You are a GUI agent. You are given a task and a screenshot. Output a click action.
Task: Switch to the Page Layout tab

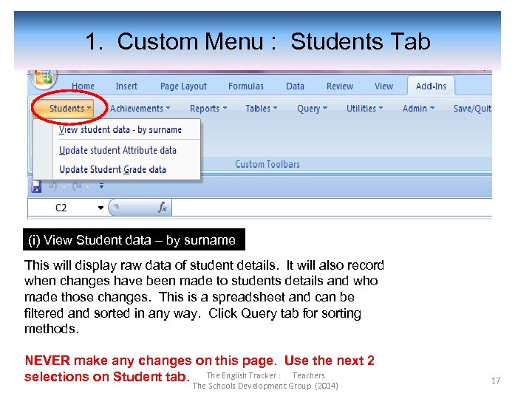pyautogui.click(x=183, y=86)
